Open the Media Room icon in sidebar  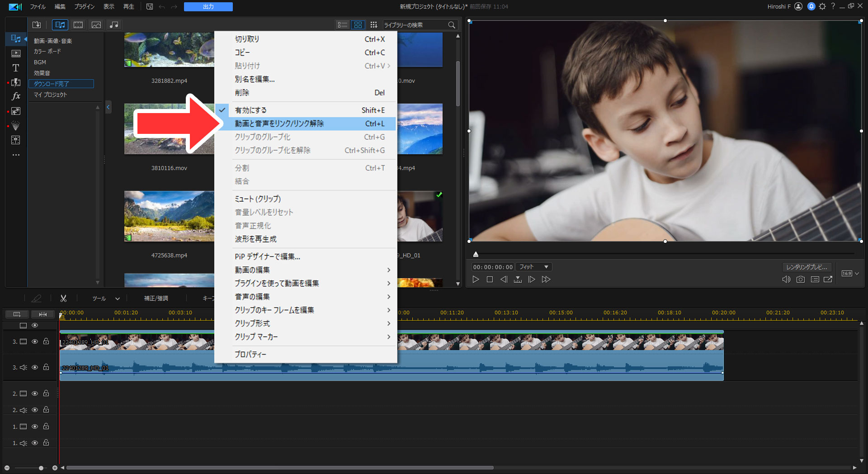tap(16, 39)
